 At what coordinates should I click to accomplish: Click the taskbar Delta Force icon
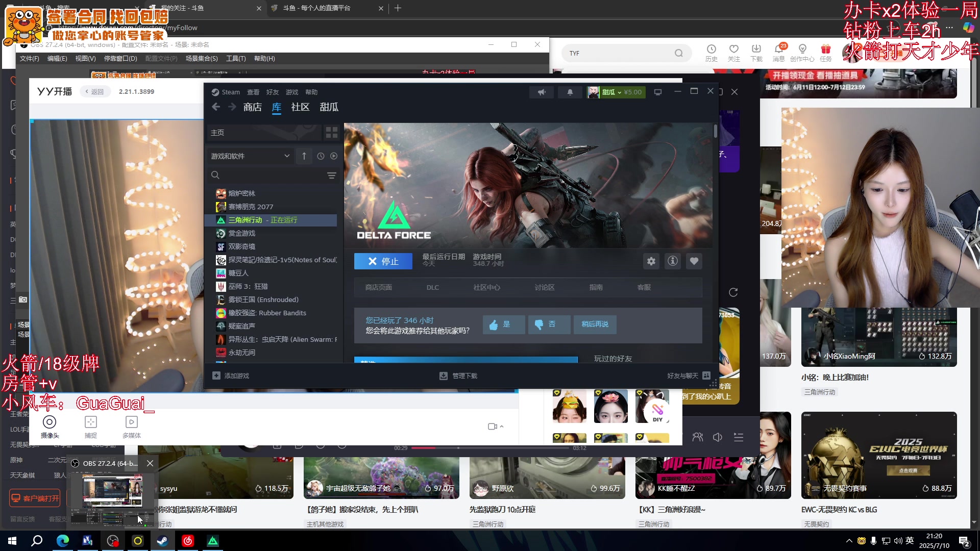pos(213,541)
